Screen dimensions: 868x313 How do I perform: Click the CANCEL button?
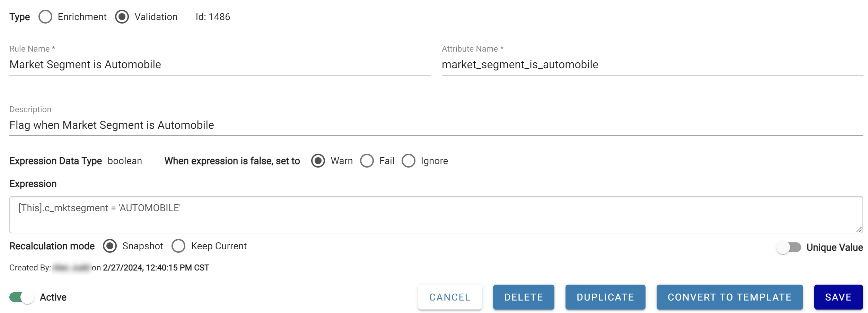[450, 297]
